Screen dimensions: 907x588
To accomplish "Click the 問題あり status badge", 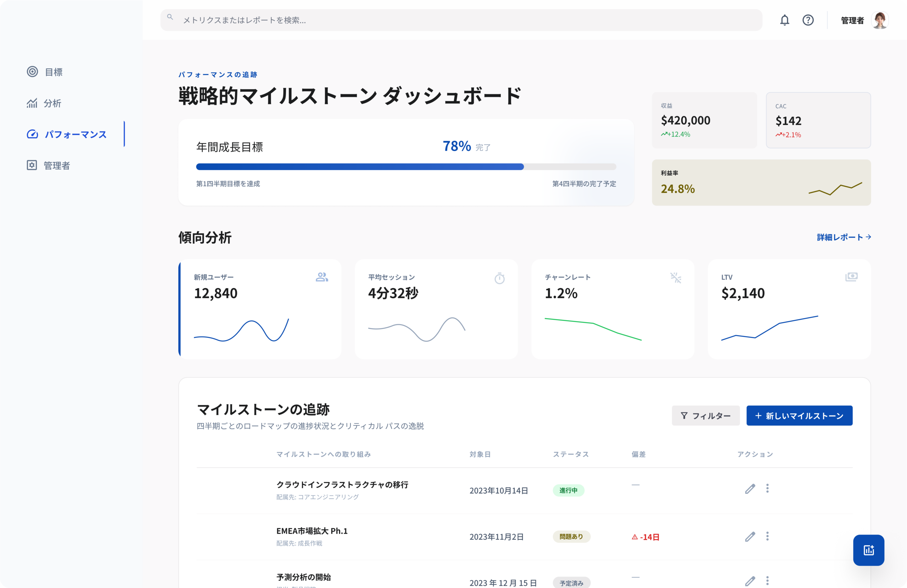I will tap(571, 537).
